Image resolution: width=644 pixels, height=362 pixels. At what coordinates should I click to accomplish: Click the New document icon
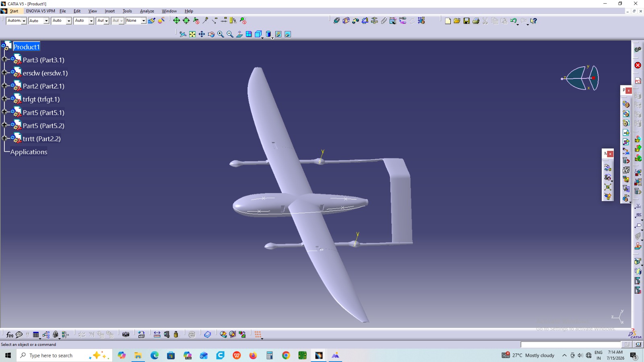click(448, 21)
